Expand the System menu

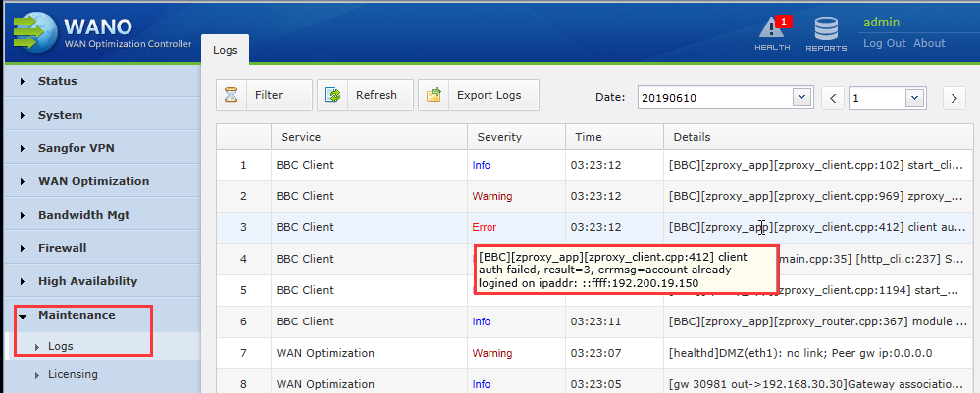click(x=102, y=115)
